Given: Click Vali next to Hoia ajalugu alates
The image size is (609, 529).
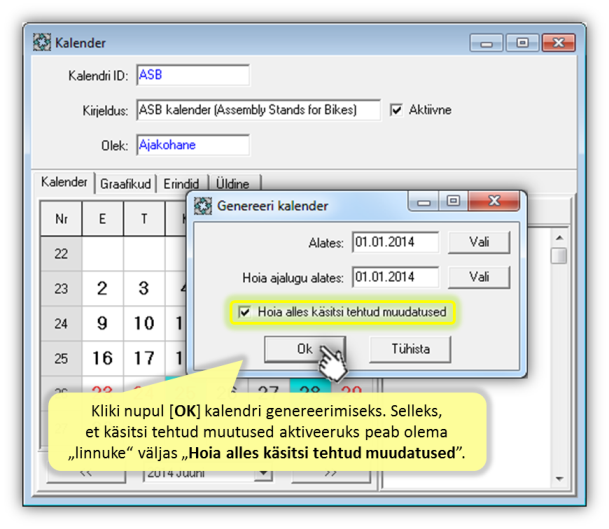Looking at the screenshot, I should tap(479, 277).
